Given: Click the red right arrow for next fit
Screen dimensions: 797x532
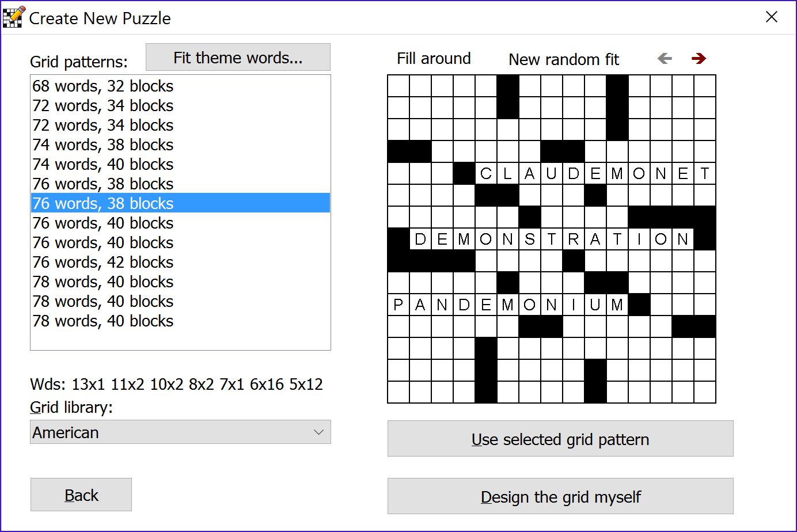Looking at the screenshot, I should (699, 58).
